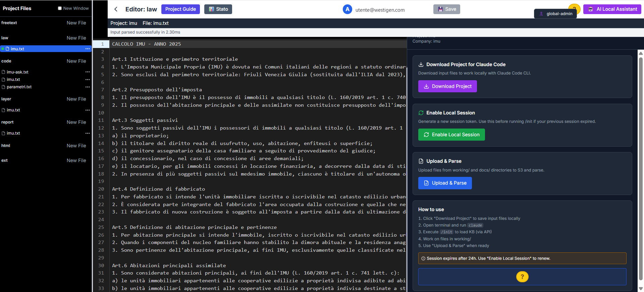Open options menu for parametri.txt
Screen dimensions: 644x292
88,87
